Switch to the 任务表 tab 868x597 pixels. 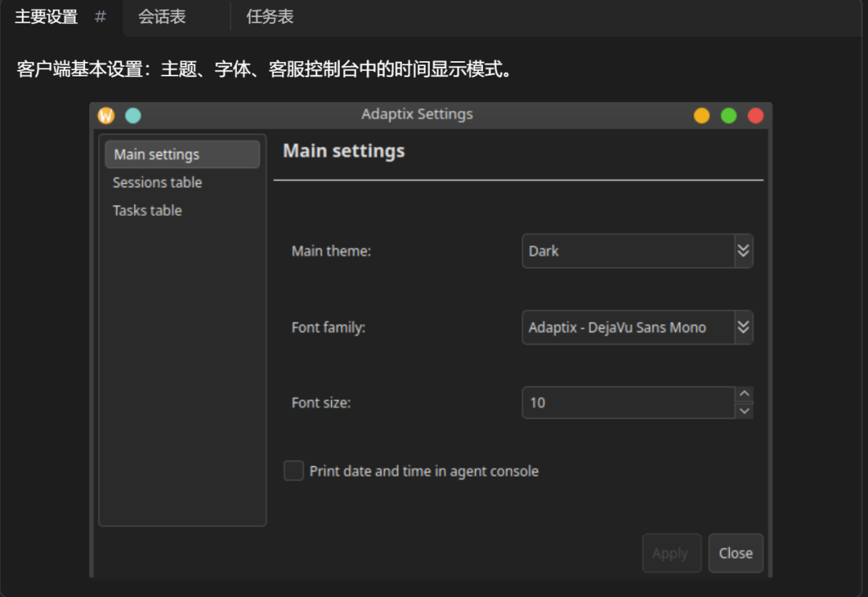[270, 17]
